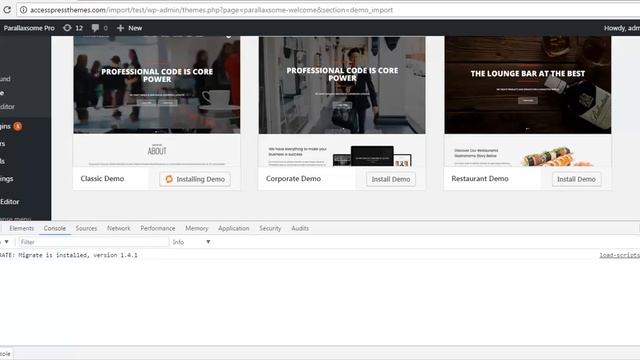Open the New menu in admin bar
This screenshot has width=640, height=360.
pyautogui.click(x=135, y=28)
